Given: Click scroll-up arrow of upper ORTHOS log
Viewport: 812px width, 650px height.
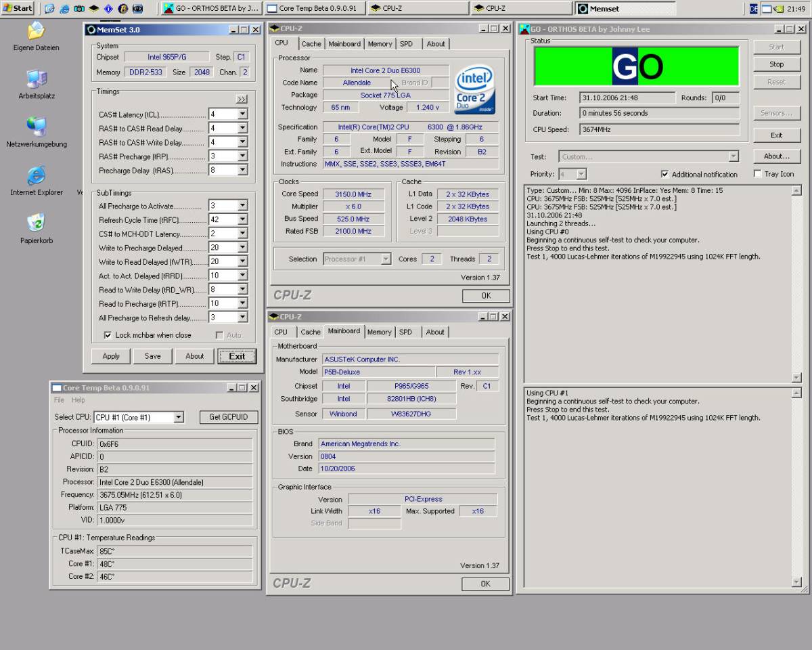Looking at the screenshot, I should [x=796, y=190].
